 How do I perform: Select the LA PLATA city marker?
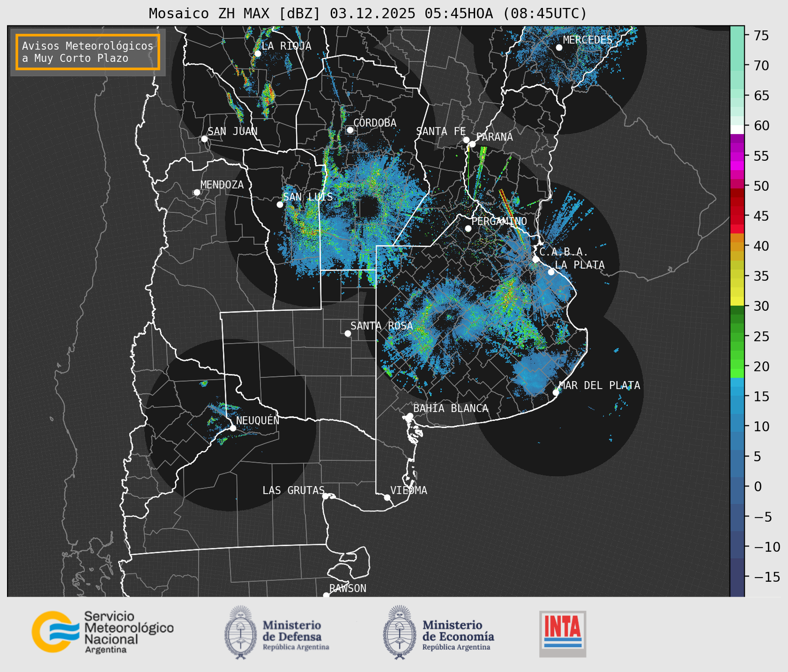551,272
